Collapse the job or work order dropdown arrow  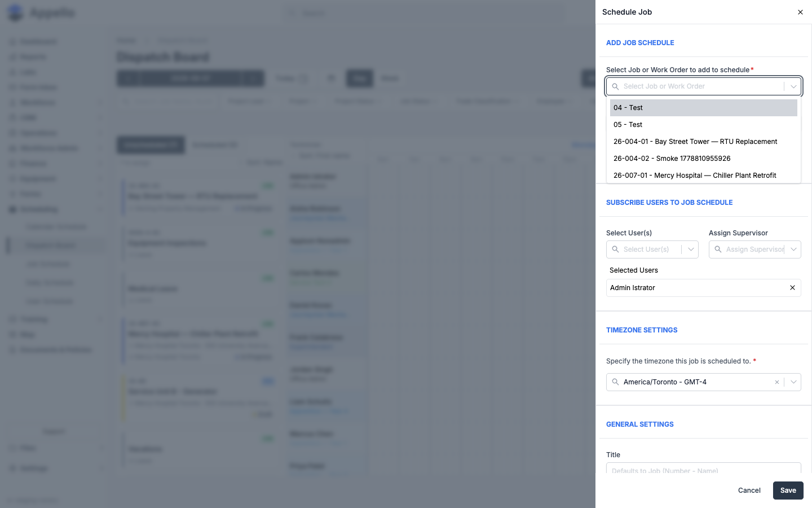pos(793,86)
